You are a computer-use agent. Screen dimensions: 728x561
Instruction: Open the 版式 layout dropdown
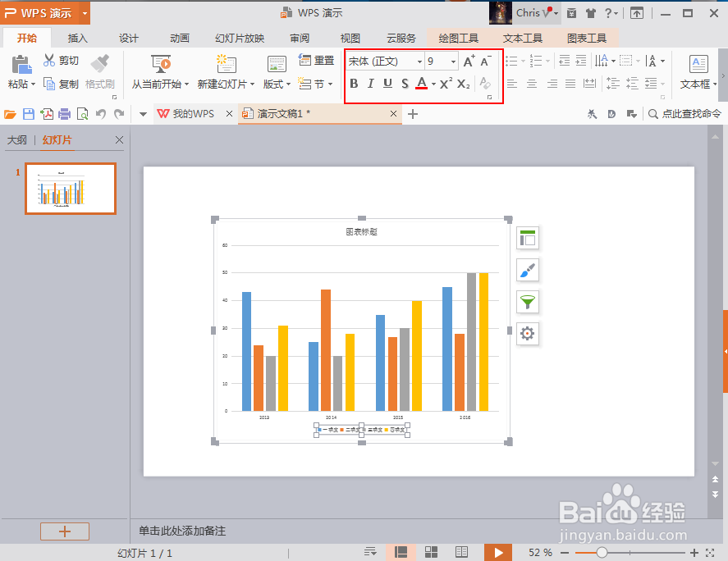click(277, 84)
